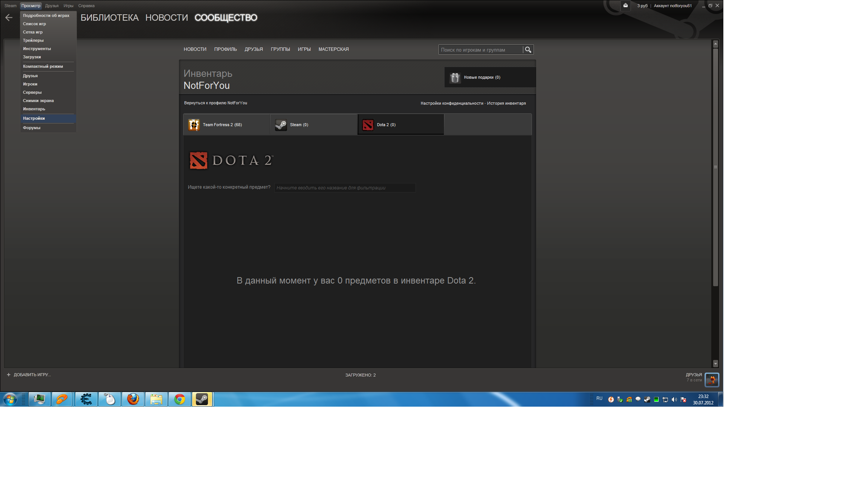This screenshot has height=488, width=868.
Task: Click the network connection tray icon
Action: point(665,400)
